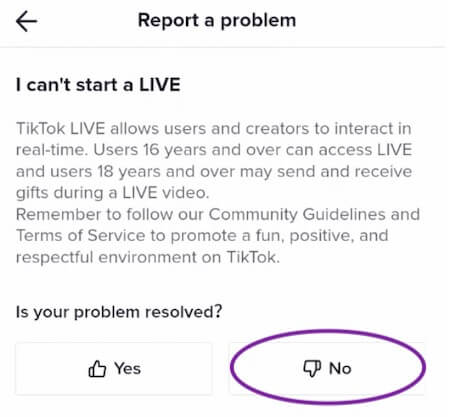449x417 pixels.
Task: Tap the word No beside thumbs down
Action: click(340, 369)
